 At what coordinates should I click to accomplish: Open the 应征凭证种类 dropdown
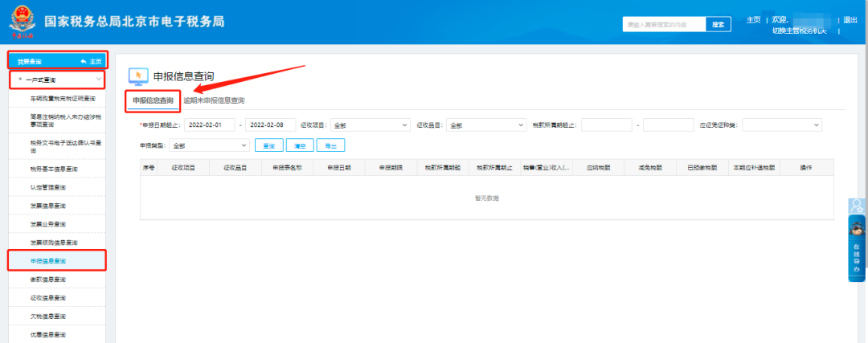[782, 125]
